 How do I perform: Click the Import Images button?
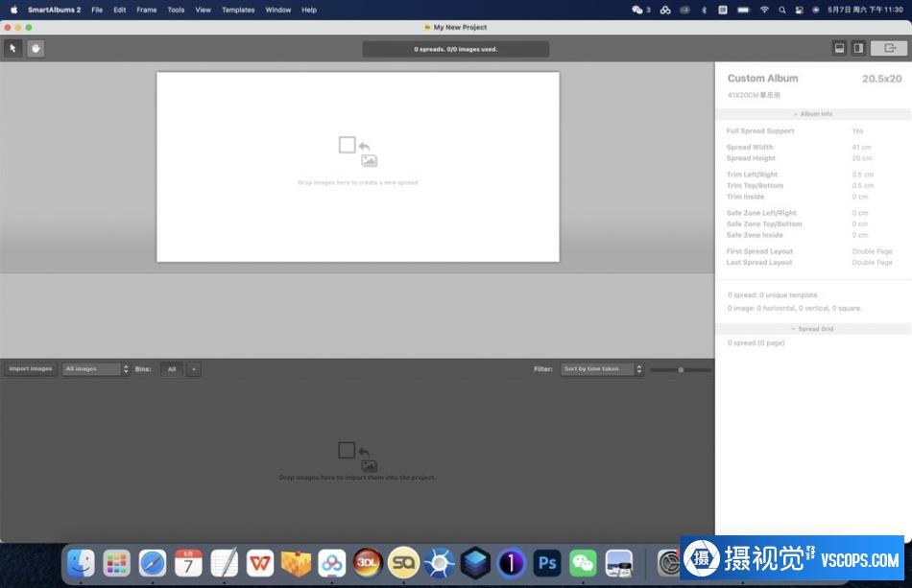[31, 369]
